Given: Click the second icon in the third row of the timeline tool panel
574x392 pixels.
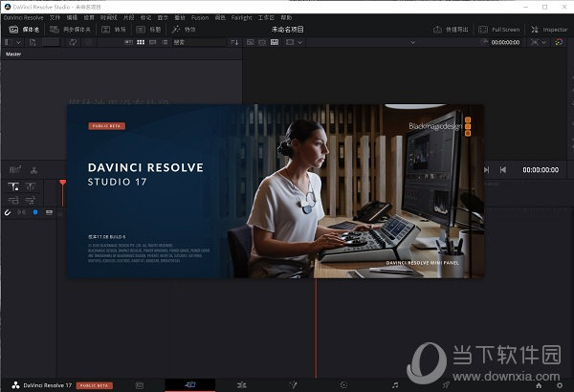Looking at the screenshot, I should (31, 200).
